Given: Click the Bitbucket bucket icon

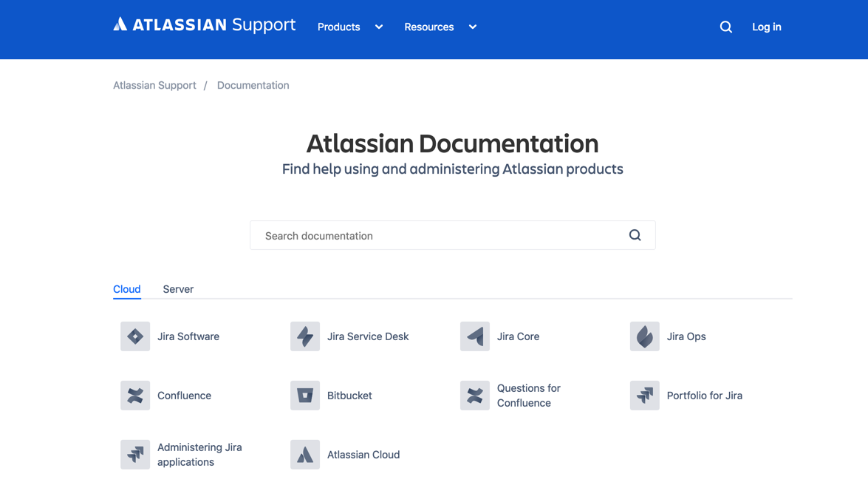Looking at the screenshot, I should pos(305,396).
